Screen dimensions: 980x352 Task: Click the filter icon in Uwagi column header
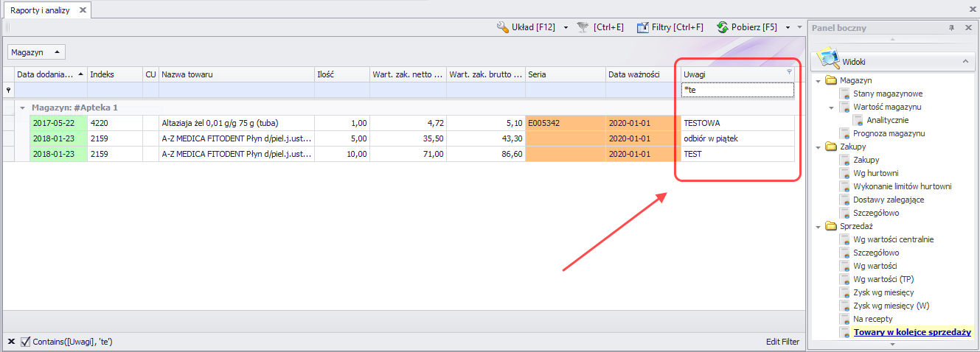tap(789, 72)
